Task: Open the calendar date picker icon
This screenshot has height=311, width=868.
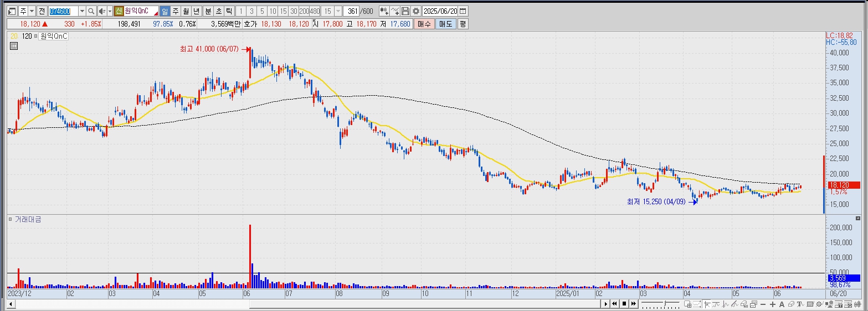Action: coord(463,11)
